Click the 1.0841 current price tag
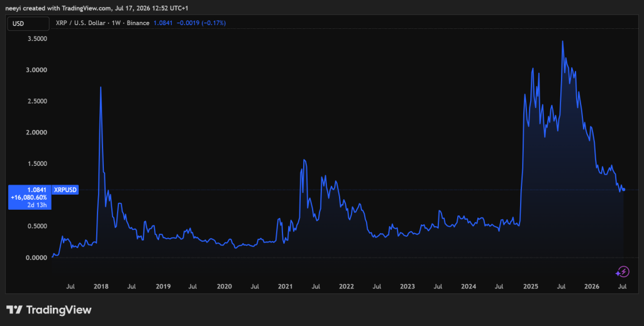 (37, 190)
